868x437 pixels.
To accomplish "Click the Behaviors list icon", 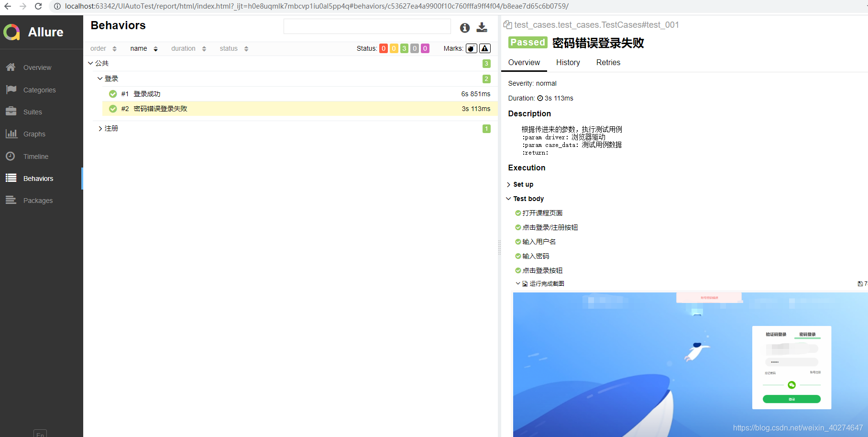I will coord(11,178).
